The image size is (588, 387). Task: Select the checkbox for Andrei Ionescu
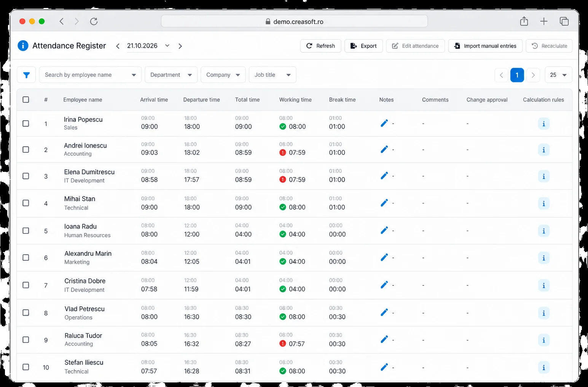pyautogui.click(x=26, y=150)
